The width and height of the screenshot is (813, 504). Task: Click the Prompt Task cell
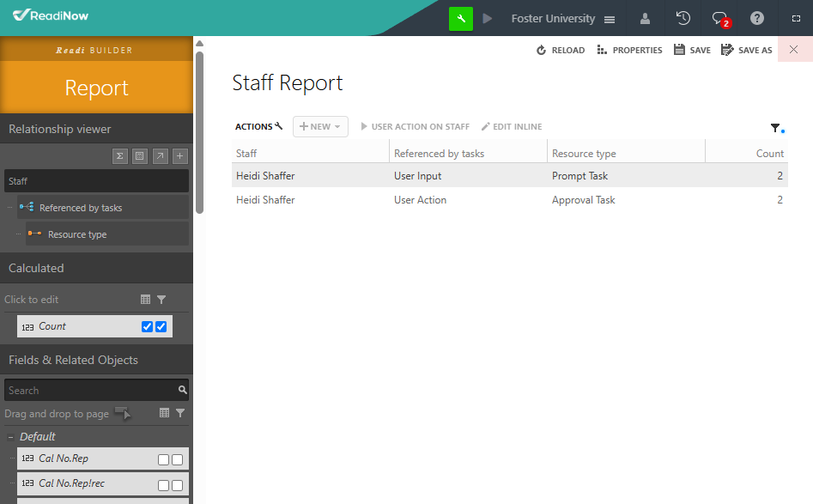pyautogui.click(x=579, y=176)
